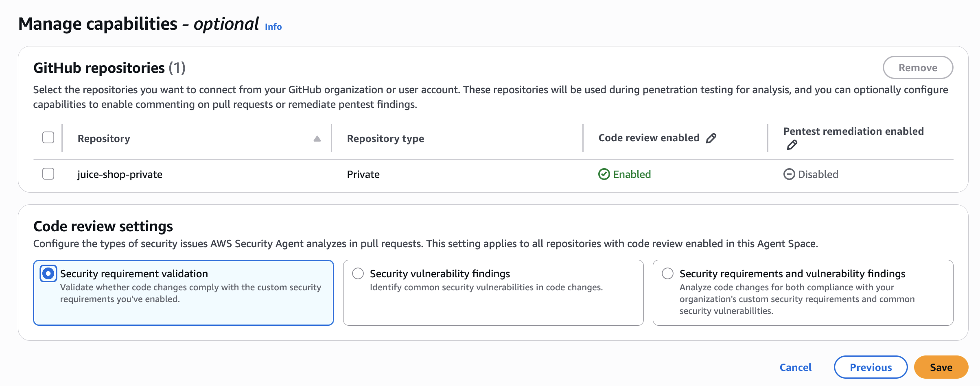Select Security requirement validation radio option

(x=48, y=274)
